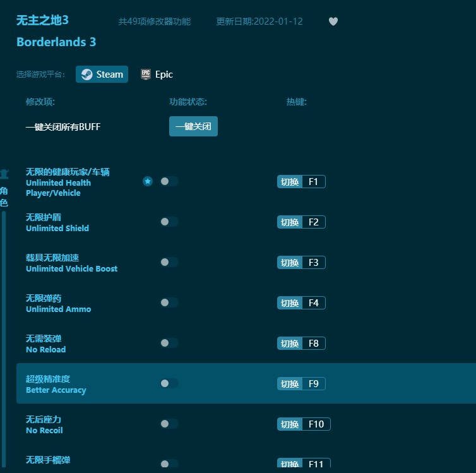Turn on Unlimited Vehicle Boost switch
The height and width of the screenshot is (473, 476).
(169, 262)
